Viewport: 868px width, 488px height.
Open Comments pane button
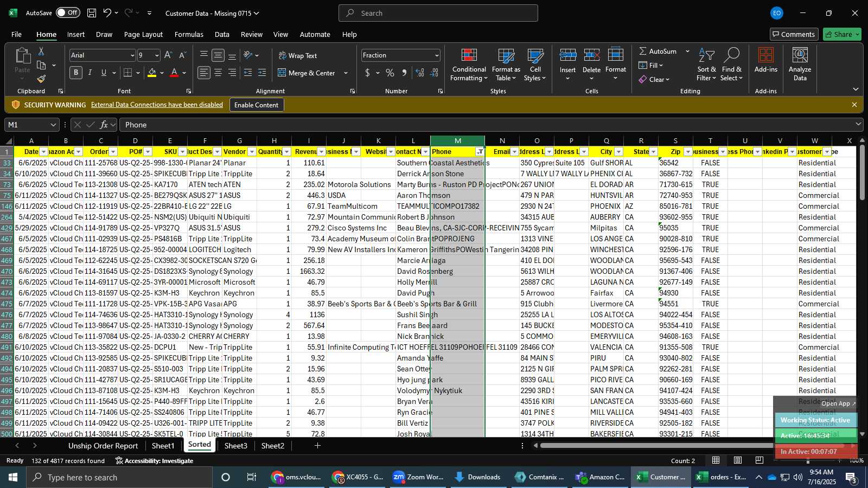pyautogui.click(x=794, y=34)
